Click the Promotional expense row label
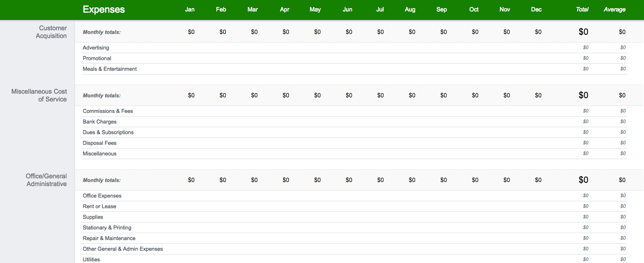644x263 pixels. click(x=97, y=58)
